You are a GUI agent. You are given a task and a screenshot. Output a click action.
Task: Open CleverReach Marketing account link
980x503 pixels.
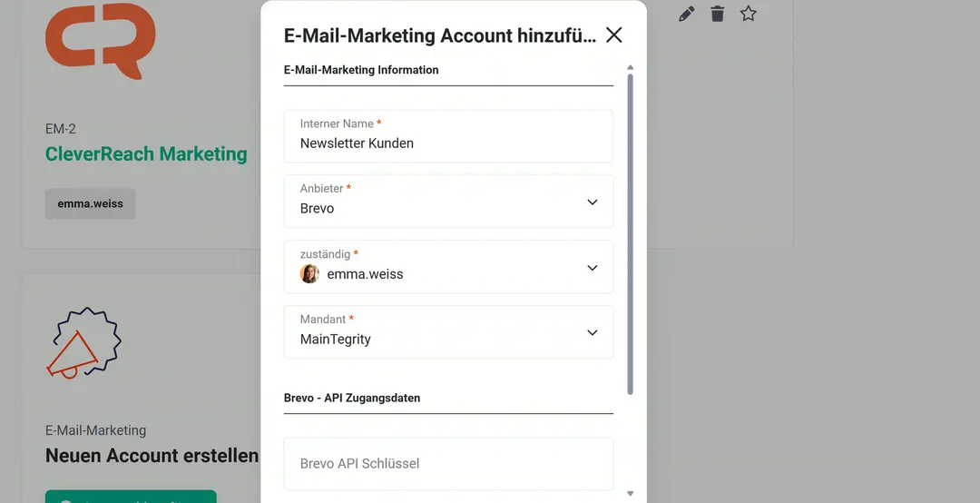[146, 154]
